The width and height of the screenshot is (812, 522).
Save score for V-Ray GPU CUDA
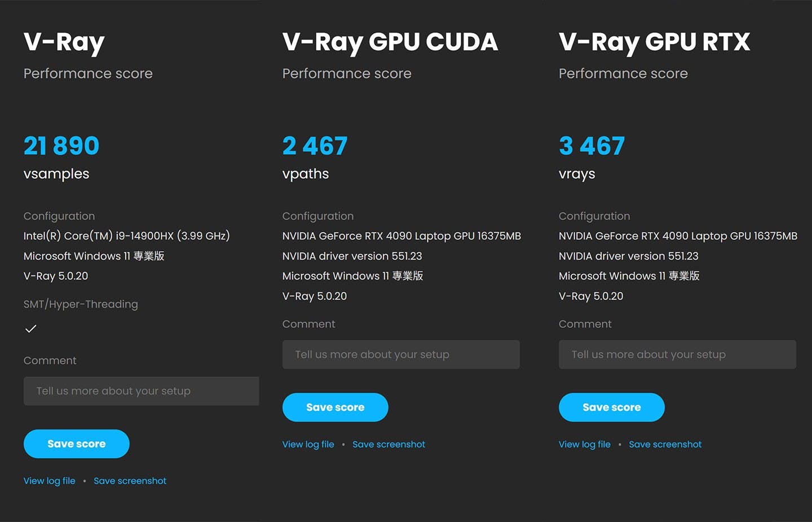[336, 407]
